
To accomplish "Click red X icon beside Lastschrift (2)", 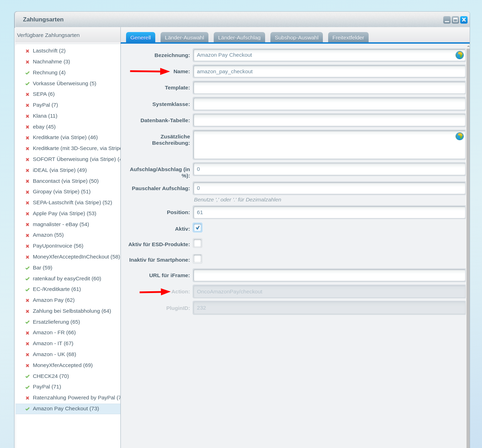I will 27,51.
